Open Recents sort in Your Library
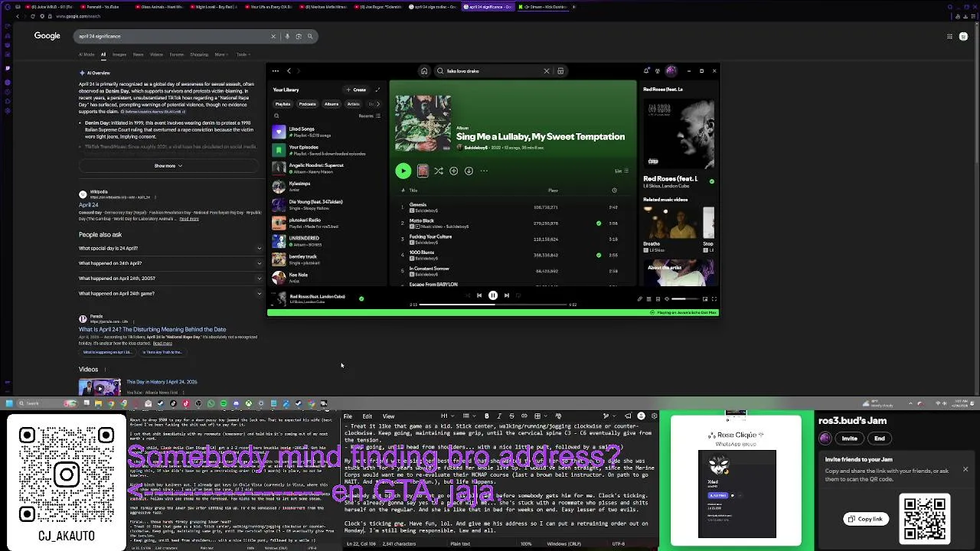This screenshot has width=980, height=551. [368, 116]
